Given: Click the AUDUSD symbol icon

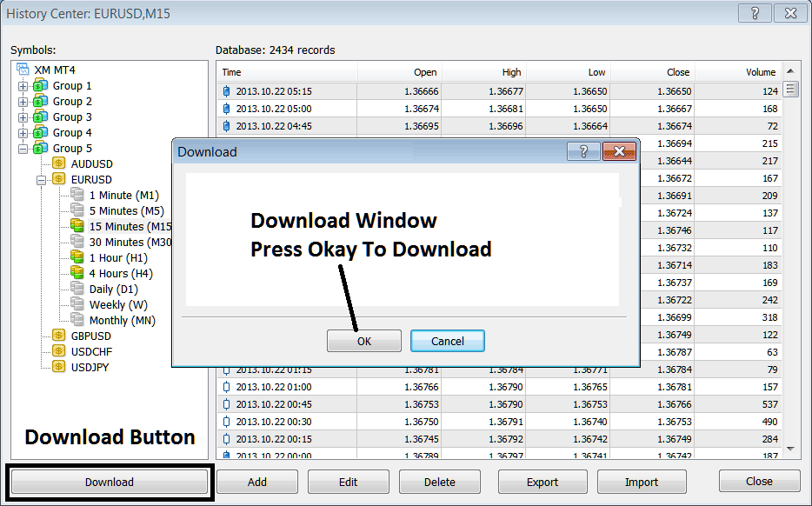Looking at the screenshot, I should click(x=57, y=163).
